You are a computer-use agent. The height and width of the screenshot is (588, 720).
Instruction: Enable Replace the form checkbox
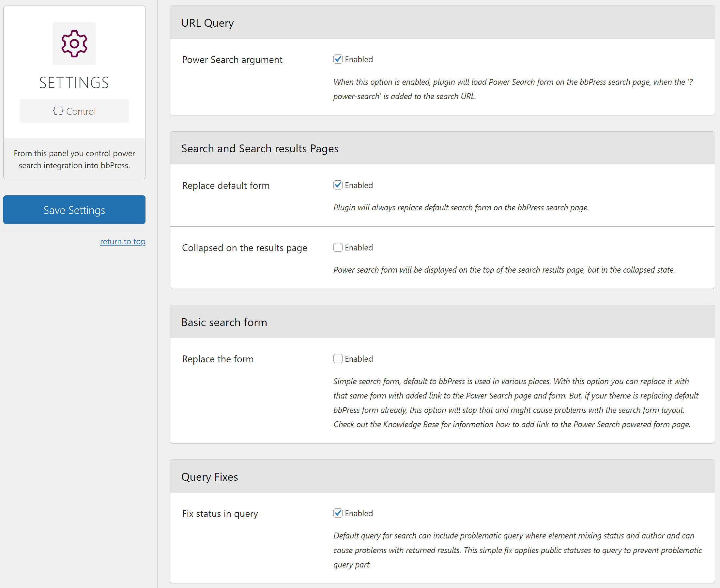coord(337,358)
